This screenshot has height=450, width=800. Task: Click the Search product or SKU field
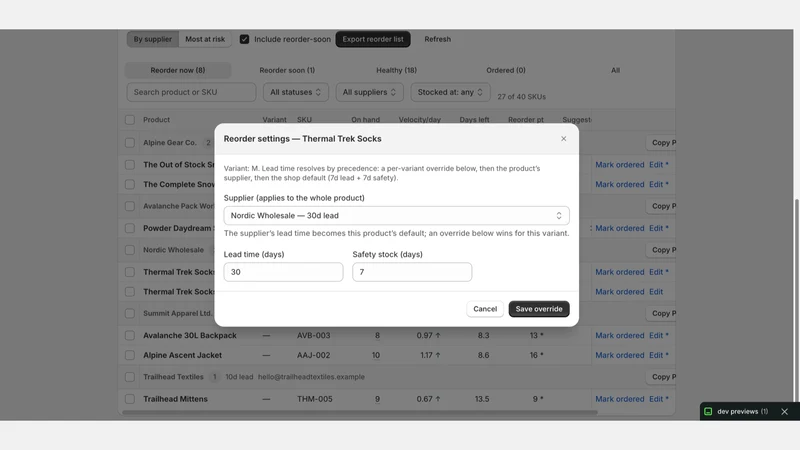[x=191, y=92]
